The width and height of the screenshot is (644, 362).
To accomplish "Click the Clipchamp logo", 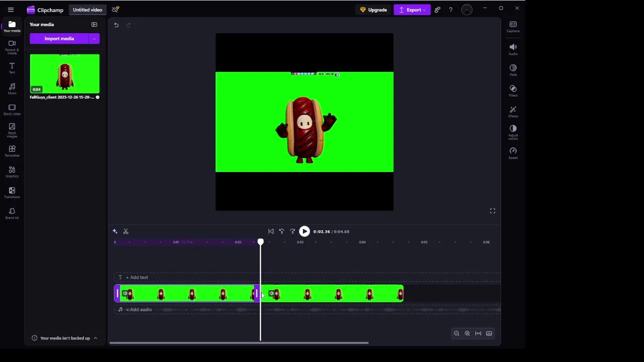I will (x=45, y=10).
